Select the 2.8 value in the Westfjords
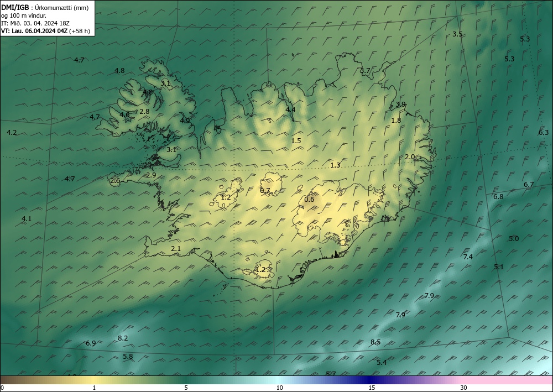Screen dimensions: 553x392 click(x=144, y=111)
